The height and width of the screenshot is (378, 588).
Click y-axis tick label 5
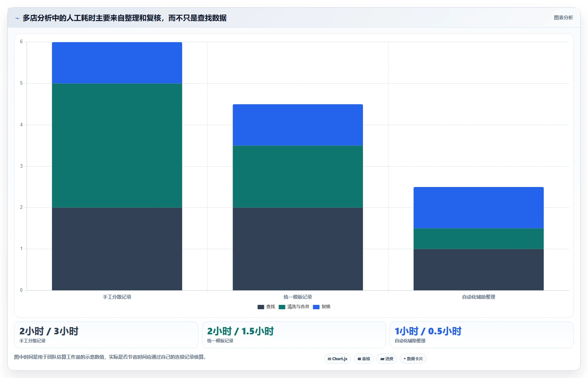pos(21,83)
